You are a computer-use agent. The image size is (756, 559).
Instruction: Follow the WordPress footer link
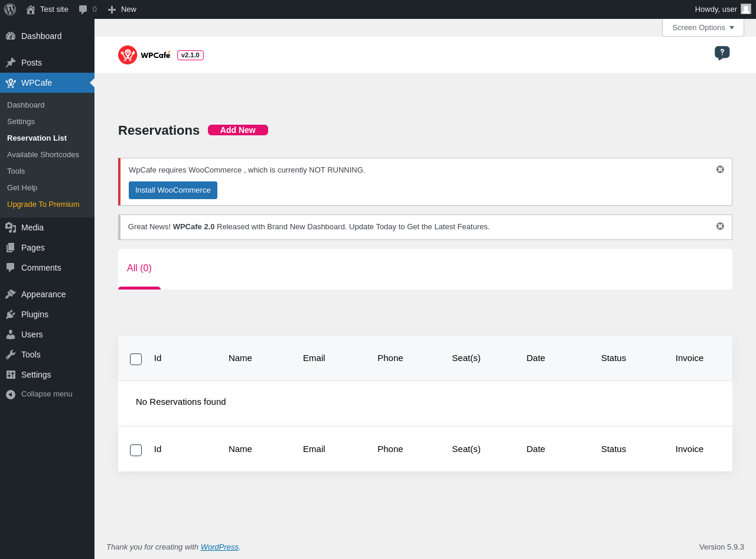point(220,547)
